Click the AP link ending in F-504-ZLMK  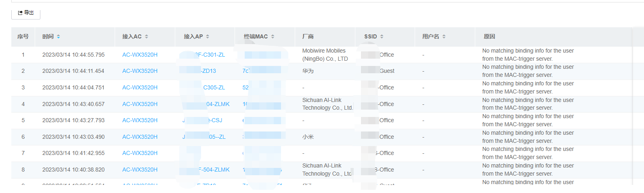click(x=214, y=170)
